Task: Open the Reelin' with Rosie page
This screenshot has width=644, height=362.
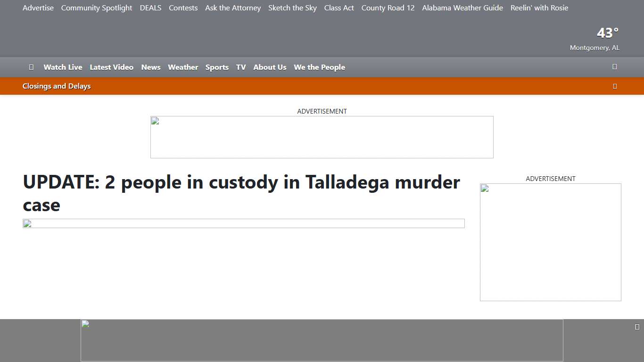Action: (x=539, y=8)
